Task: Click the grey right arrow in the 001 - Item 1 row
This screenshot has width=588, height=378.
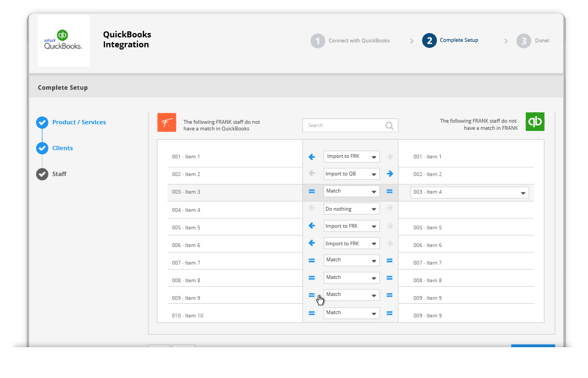Action: pos(390,157)
